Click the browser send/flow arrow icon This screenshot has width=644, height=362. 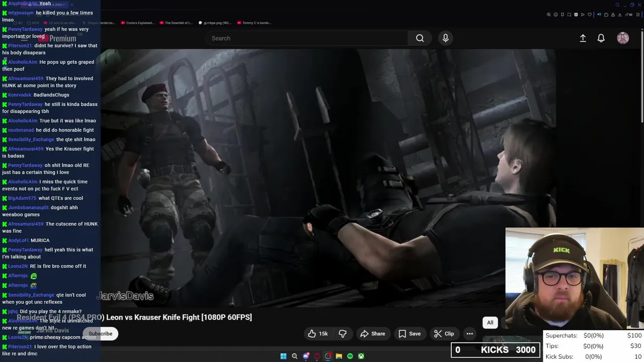click(x=583, y=15)
